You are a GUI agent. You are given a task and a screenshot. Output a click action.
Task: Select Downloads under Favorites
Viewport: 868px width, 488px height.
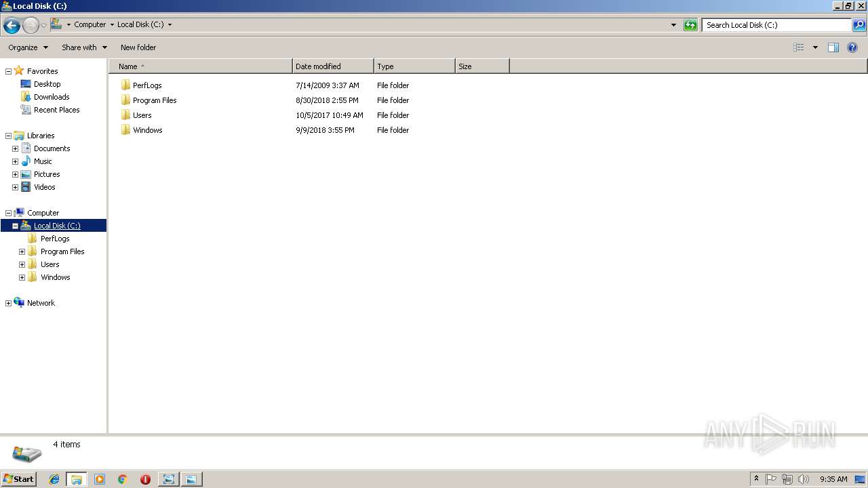52,97
